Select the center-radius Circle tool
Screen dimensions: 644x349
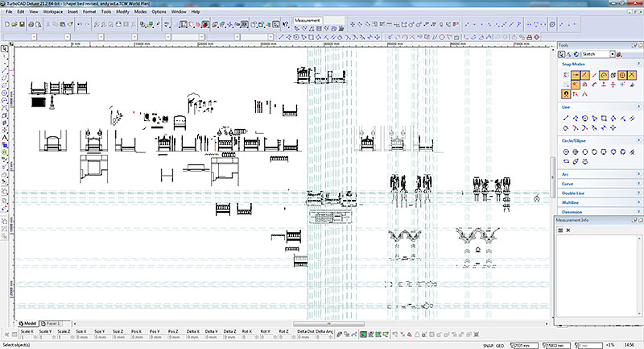pos(566,152)
